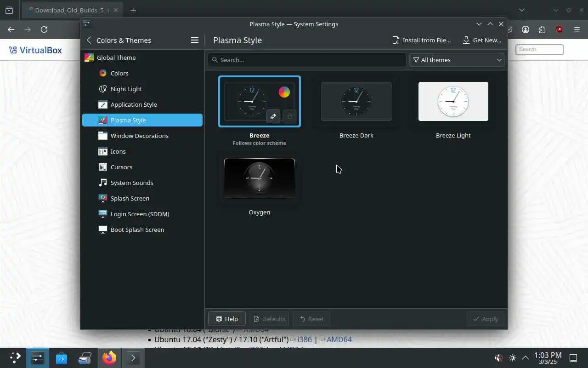Open Window Decorations page
Image resolution: width=588 pixels, height=368 pixels.
(142, 136)
